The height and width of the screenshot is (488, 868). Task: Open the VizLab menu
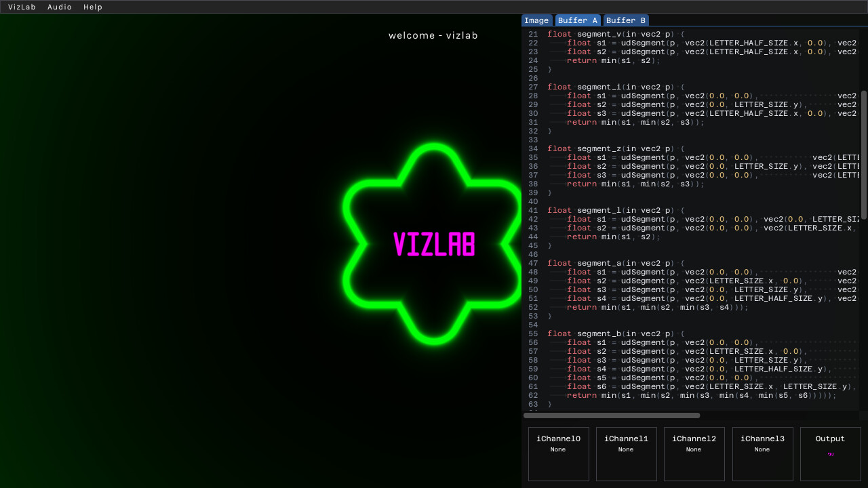click(22, 7)
